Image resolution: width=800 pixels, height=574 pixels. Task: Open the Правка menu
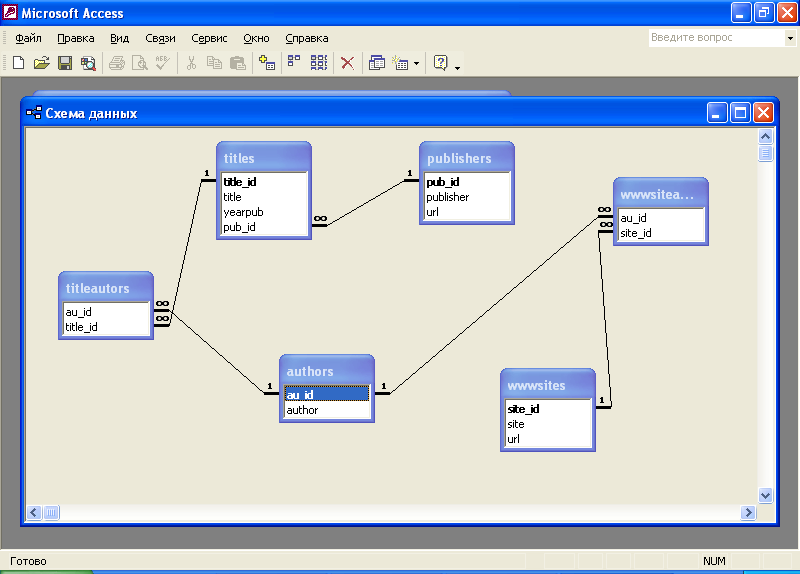pyautogui.click(x=76, y=38)
